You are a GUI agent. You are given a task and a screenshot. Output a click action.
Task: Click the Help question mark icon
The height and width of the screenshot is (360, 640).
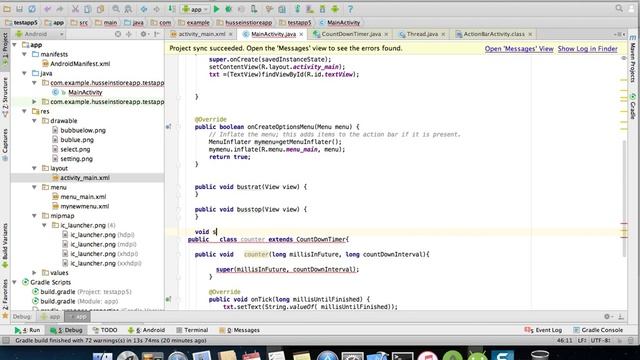click(x=350, y=9)
